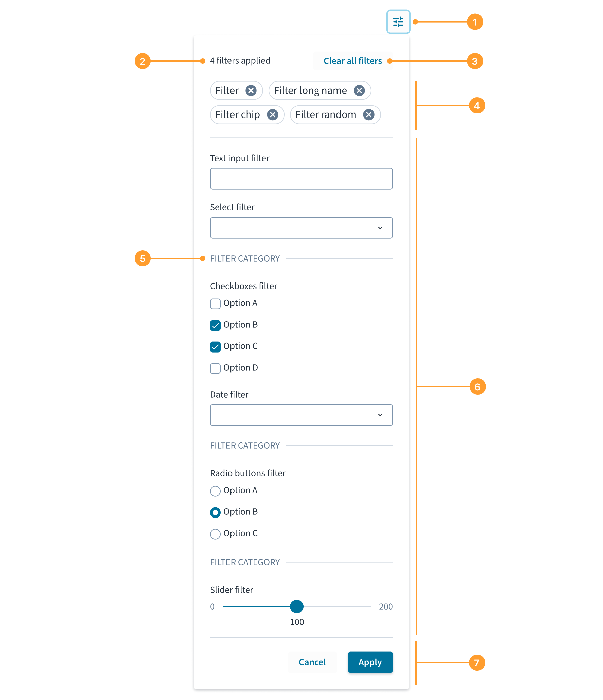The width and height of the screenshot is (603, 700).
Task: Check Option A in Checkboxes filter
Action: [215, 304]
